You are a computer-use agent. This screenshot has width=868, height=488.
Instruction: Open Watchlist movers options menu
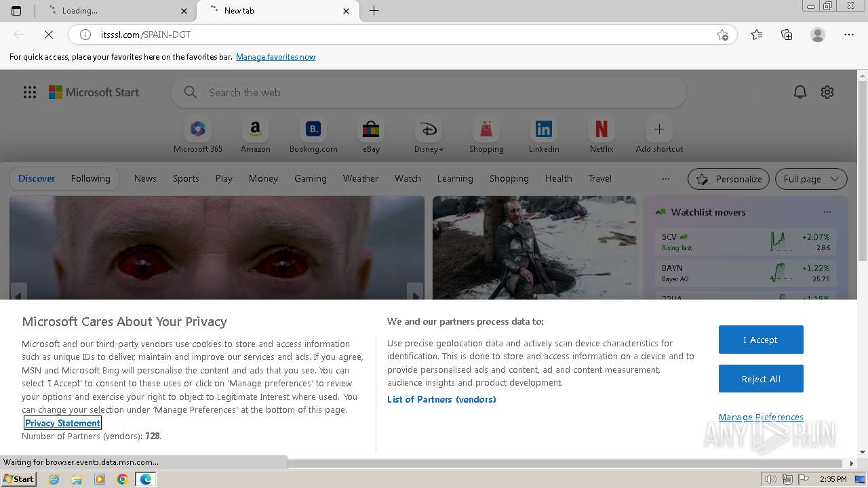tap(827, 212)
